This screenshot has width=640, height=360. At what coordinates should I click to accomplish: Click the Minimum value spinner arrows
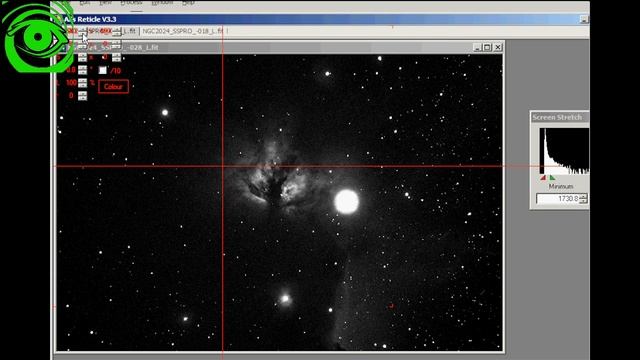pyautogui.click(x=583, y=199)
